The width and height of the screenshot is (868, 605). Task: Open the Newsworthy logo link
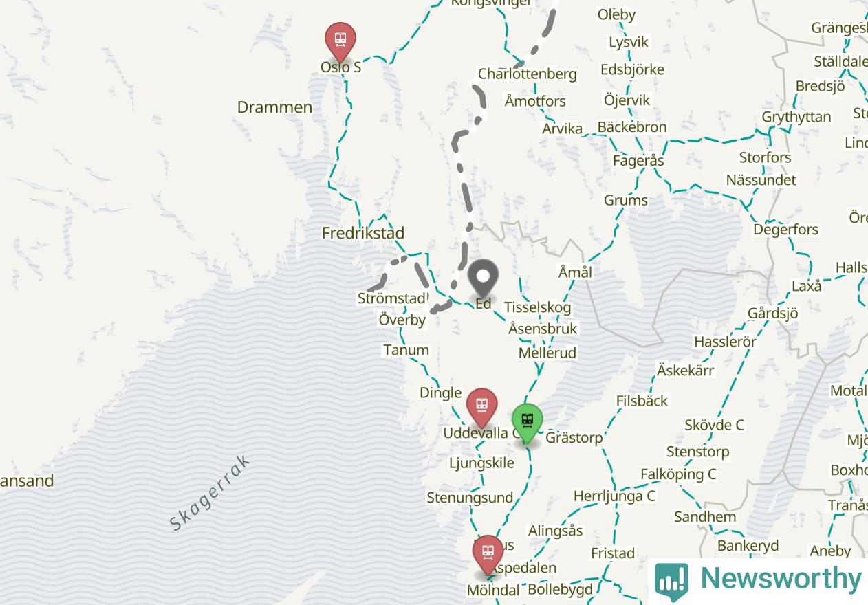click(758, 580)
